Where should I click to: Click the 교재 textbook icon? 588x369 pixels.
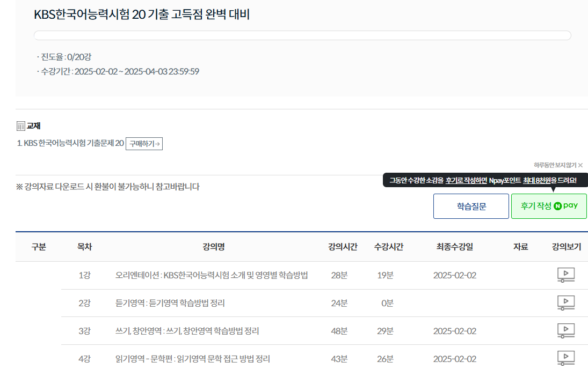[20, 126]
